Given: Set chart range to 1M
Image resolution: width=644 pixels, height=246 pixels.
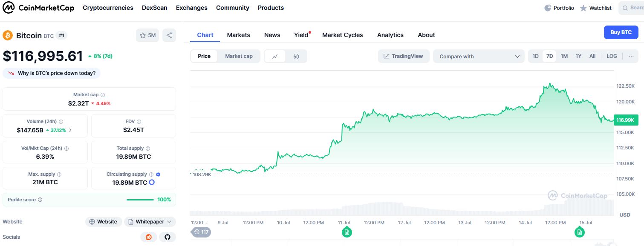Looking at the screenshot, I should click(564, 56).
